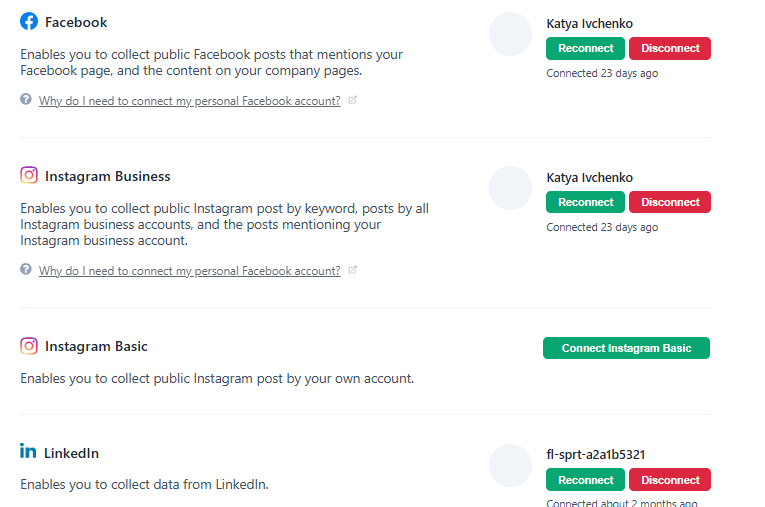
Task: Disconnect the LinkedIn account
Action: [x=670, y=480]
